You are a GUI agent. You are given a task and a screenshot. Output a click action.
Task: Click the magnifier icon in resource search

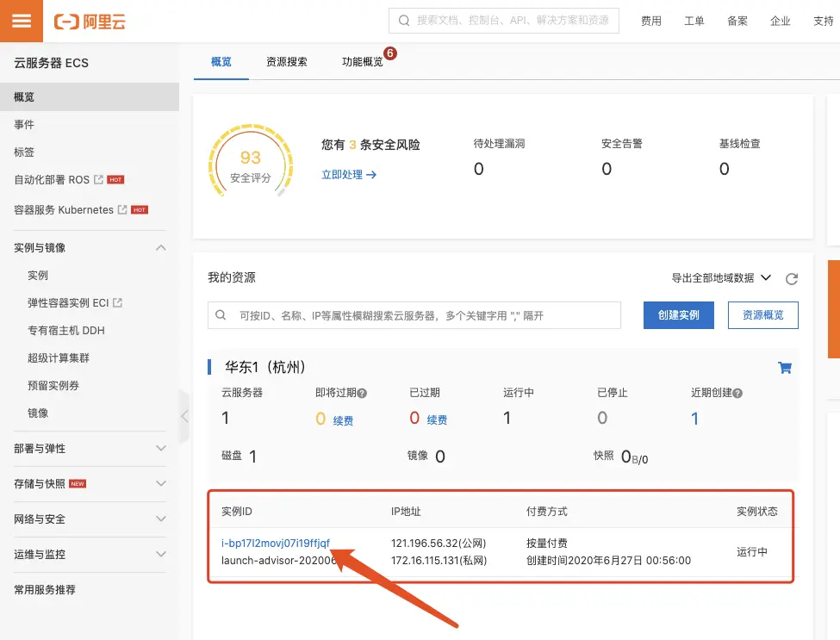(x=221, y=315)
